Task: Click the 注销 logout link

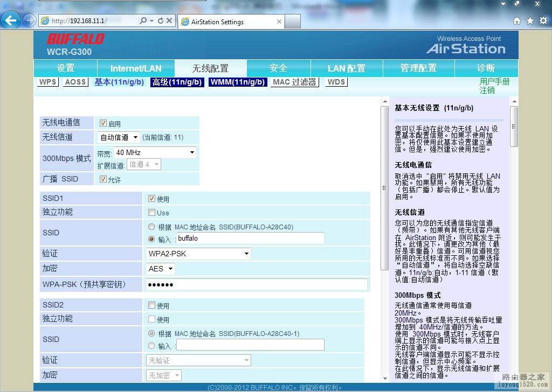Action: (487, 90)
